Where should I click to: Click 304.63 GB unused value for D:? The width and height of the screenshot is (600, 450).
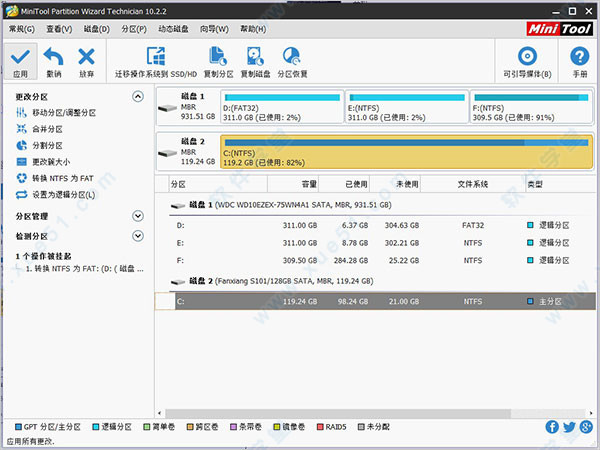tap(402, 225)
